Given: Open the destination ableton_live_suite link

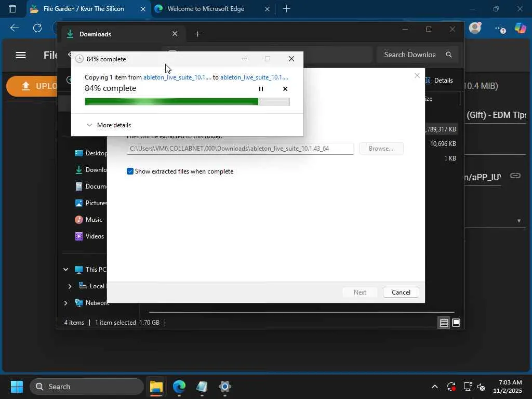Looking at the screenshot, I should point(254,77).
